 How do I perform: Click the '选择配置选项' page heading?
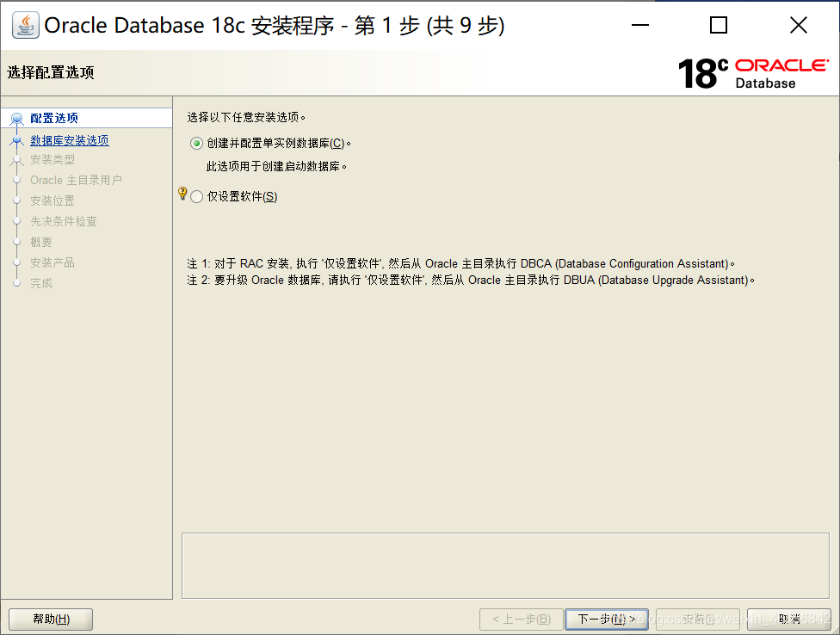click(x=51, y=72)
